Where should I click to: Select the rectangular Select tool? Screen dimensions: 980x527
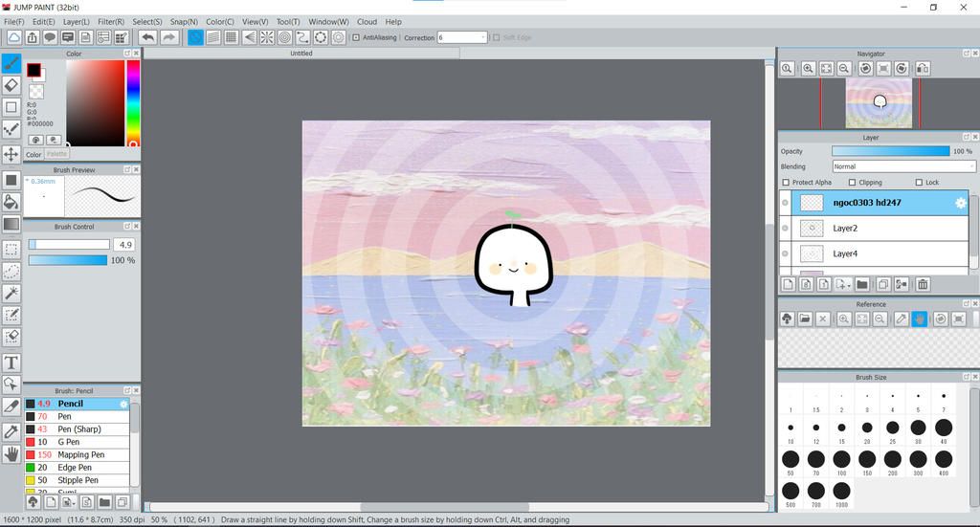pos(11,250)
